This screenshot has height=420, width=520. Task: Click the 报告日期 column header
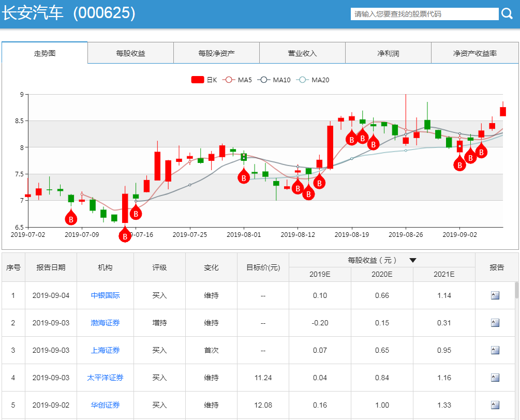tap(51, 267)
